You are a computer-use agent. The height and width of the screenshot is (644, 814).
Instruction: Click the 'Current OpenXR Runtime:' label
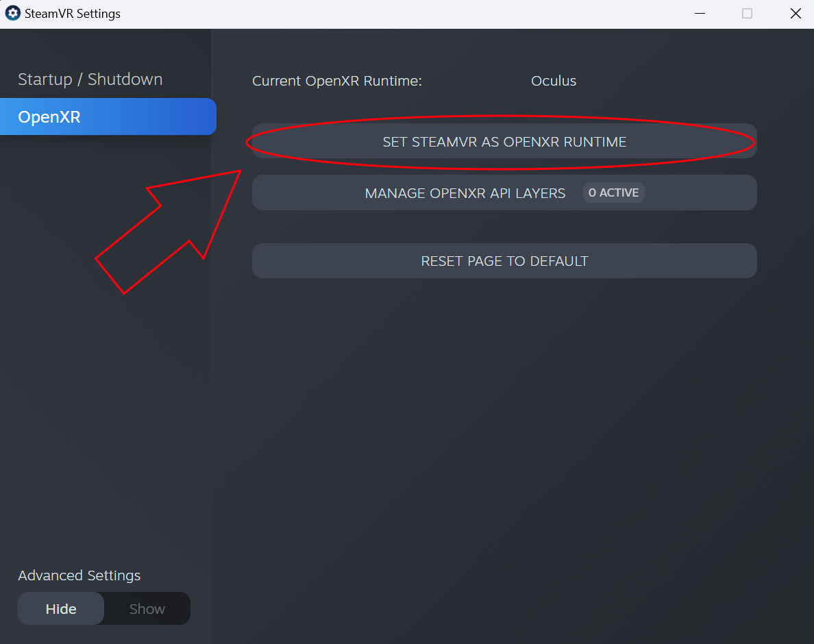point(337,81)
